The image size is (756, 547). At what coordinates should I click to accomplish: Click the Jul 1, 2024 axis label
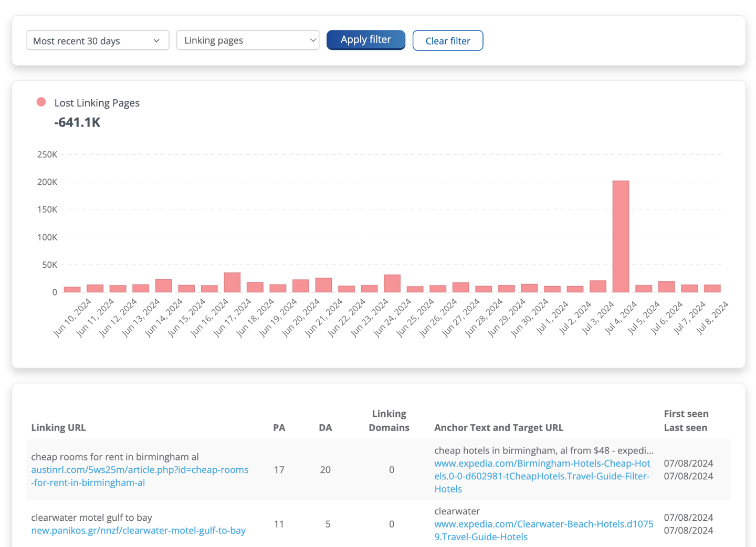(552, 318)
